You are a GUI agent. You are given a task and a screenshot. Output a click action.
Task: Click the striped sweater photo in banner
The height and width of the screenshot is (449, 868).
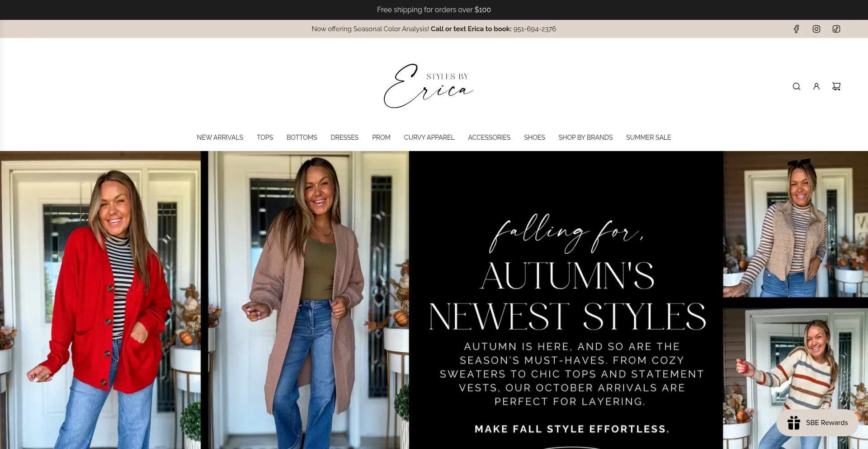[795, 379]
